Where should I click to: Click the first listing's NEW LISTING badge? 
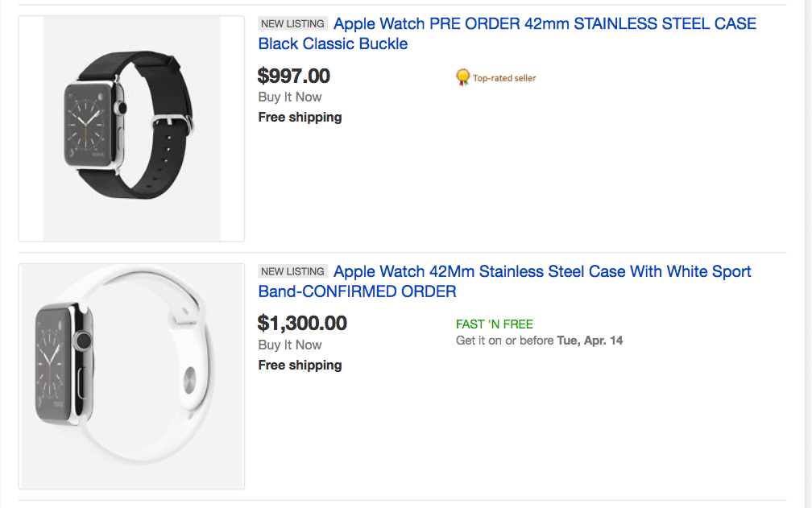pos(292,24)
